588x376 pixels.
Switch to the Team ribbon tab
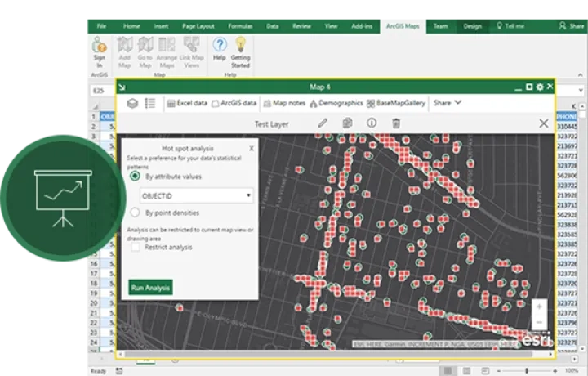(441, 26)
